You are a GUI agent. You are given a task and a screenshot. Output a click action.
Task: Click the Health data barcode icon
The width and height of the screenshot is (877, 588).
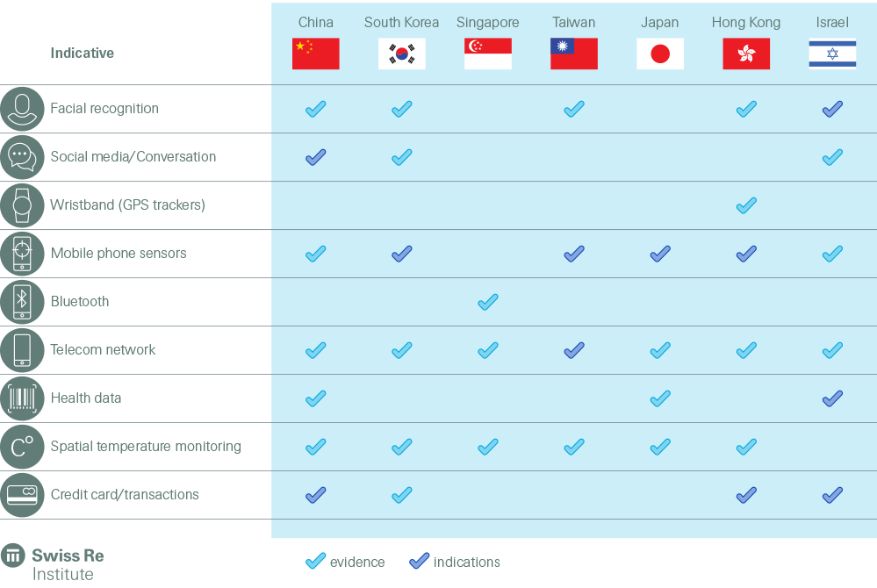(x=22, y=398)
